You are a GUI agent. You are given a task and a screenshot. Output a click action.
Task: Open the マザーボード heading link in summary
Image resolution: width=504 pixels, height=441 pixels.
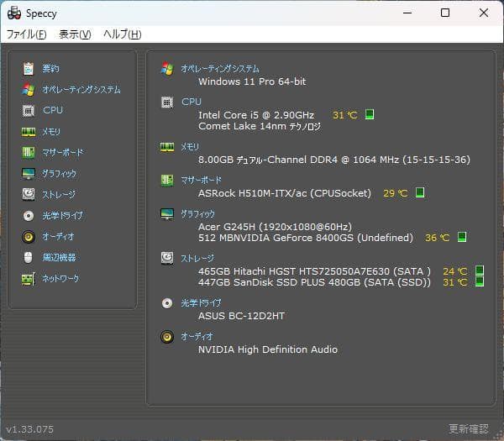(202, 181)
